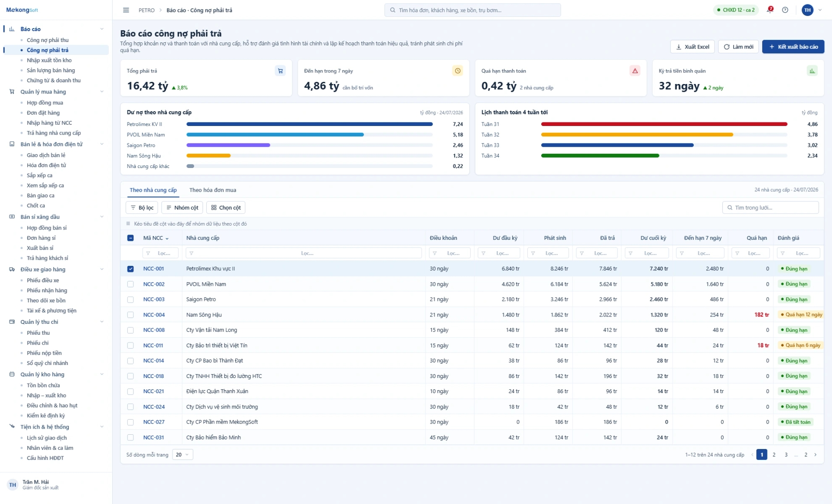Click the filter funnel icon in Đánh giá column
832x504 pixels.
click(x=783, y=253)
